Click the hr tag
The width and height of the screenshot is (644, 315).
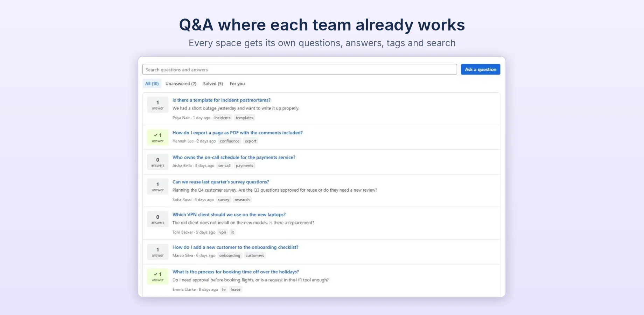224,289
